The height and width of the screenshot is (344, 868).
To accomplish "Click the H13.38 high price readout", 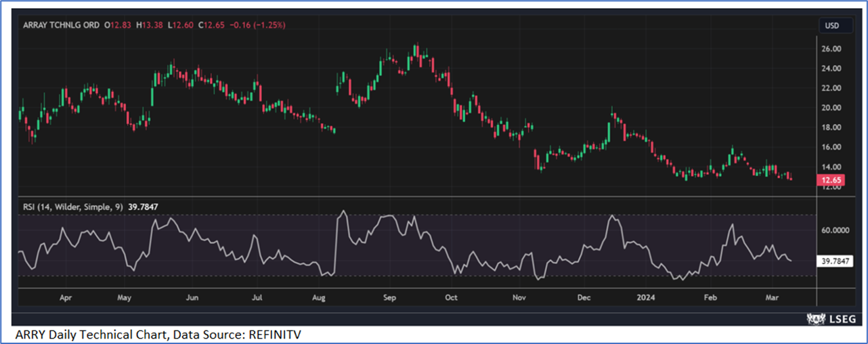I will (148, 25).
